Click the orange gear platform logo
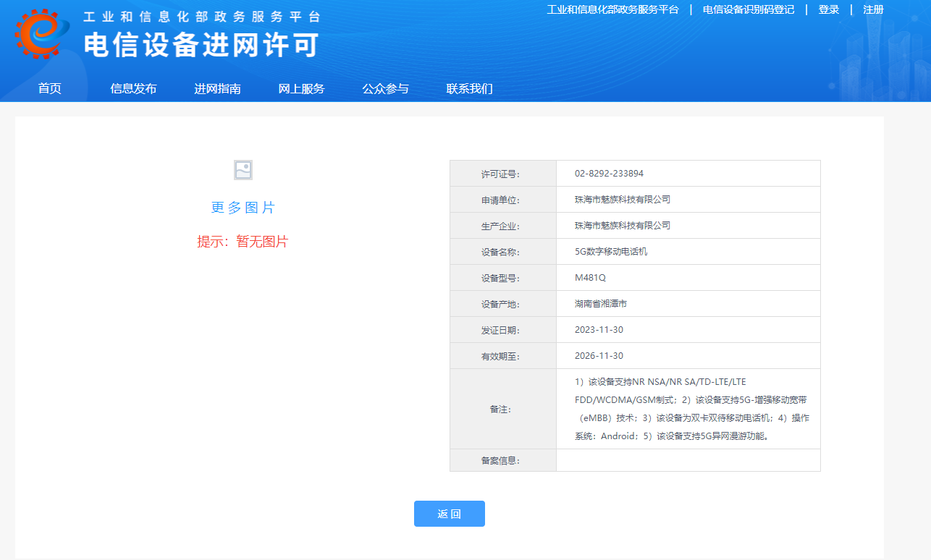Screen dimensions: 931x560 [41, 33]
